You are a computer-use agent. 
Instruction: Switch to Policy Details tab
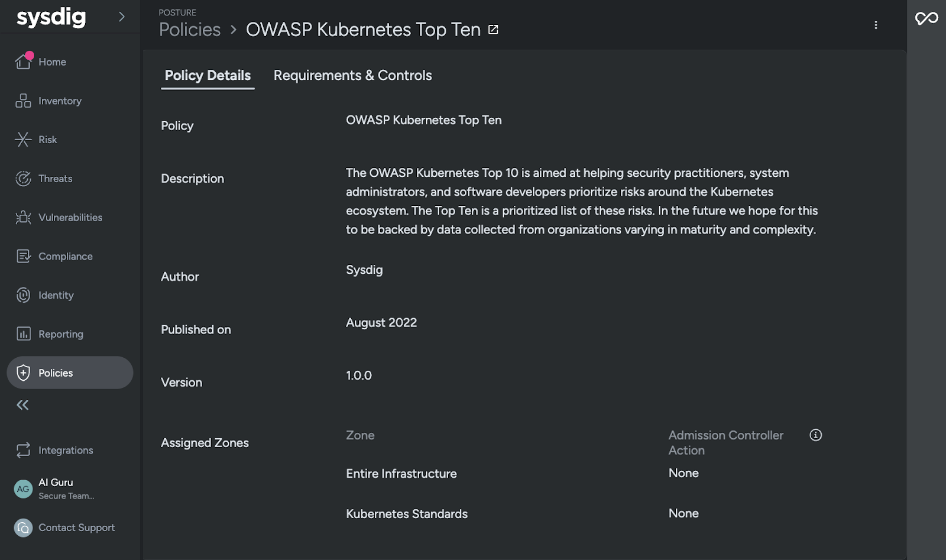pyautogui.click(x=208, y=76)
